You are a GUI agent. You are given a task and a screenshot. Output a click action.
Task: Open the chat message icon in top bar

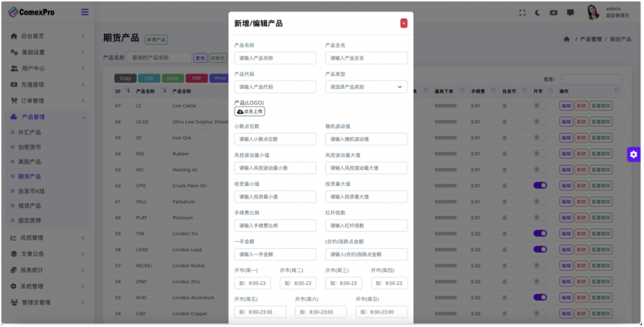[x=571, y=13]
